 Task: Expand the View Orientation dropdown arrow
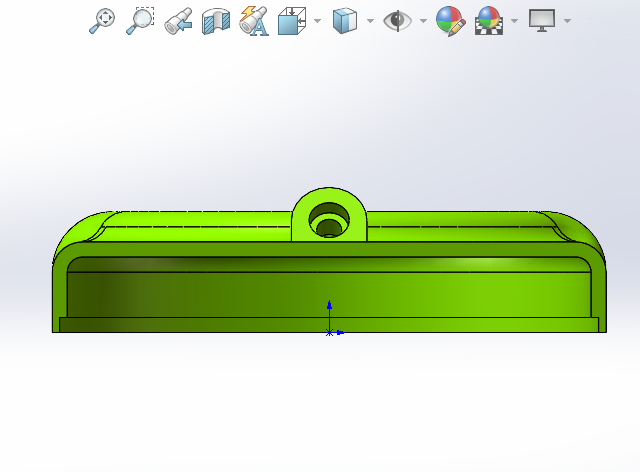click(x=317, y=21)
